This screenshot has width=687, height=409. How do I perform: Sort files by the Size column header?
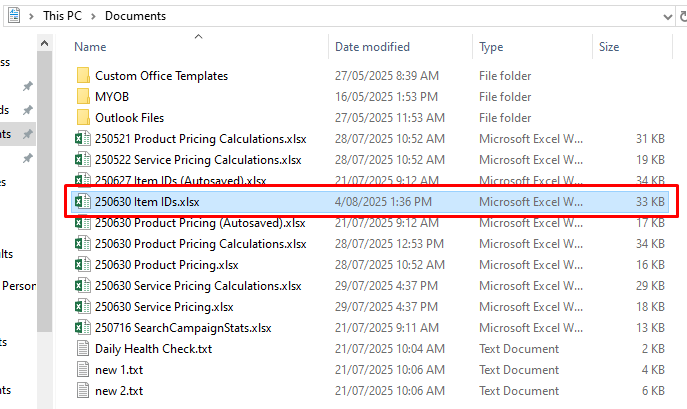(x=609, y=47)
